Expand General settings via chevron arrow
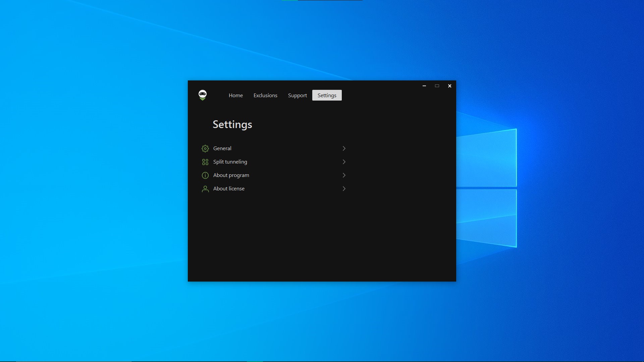644x362 pixels. (344, 148)
